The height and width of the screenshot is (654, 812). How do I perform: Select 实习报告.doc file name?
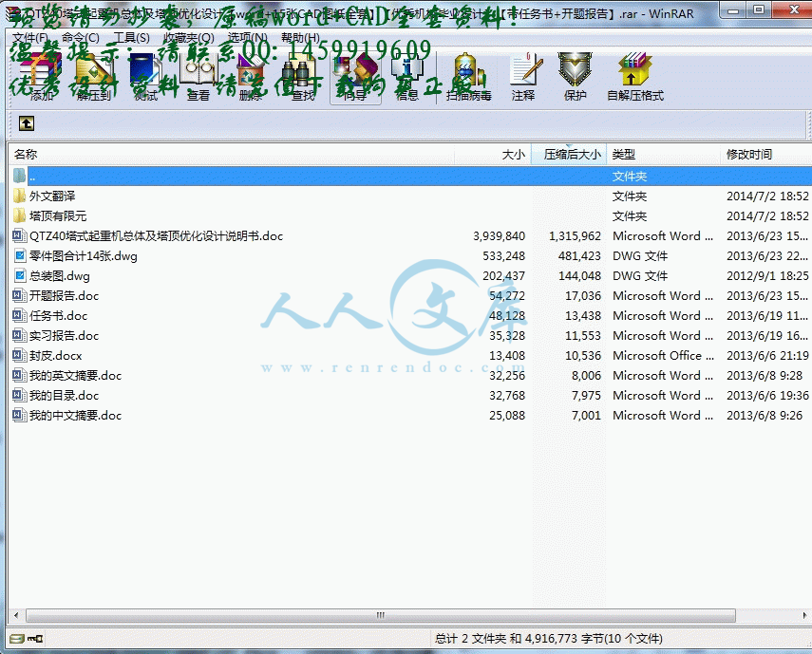(64, 336)
